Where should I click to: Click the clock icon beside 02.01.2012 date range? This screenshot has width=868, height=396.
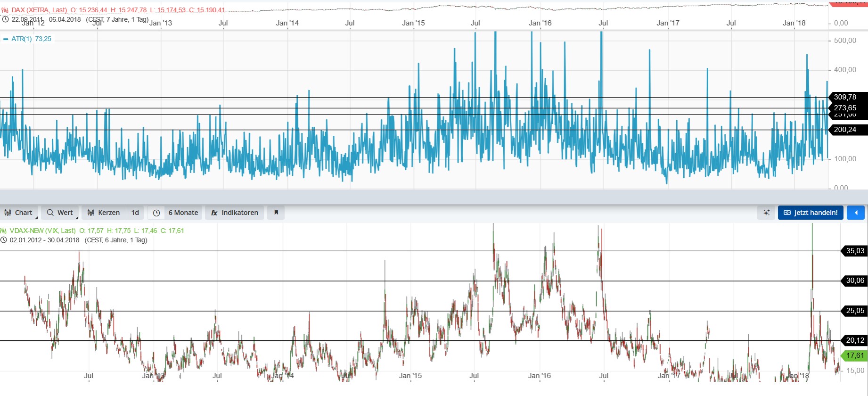[x=4, y=240]
